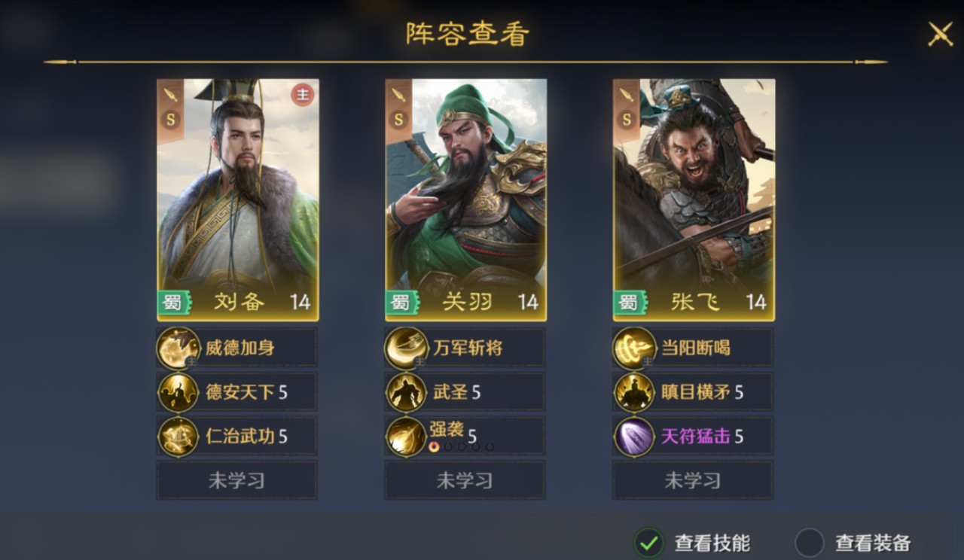The height and width of the screenshot is (560, 964).
Task: Click the 蜀 faction tag on 关羽
Action: (x=401, y=303)
